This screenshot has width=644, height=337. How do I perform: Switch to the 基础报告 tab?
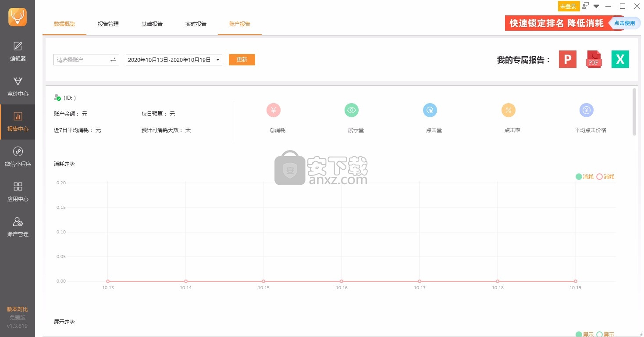click(152, 24)
